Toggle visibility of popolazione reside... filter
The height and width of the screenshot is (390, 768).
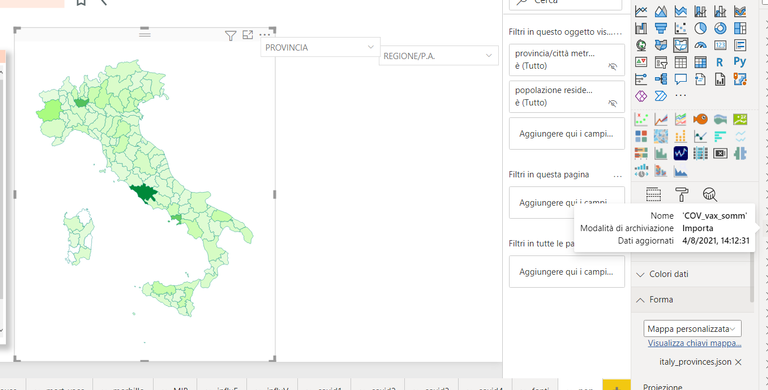coord(612,103)
